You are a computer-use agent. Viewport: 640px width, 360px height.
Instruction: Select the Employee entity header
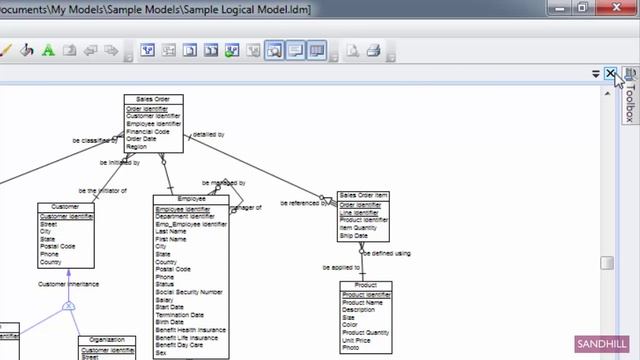click(x=191, y=199)
